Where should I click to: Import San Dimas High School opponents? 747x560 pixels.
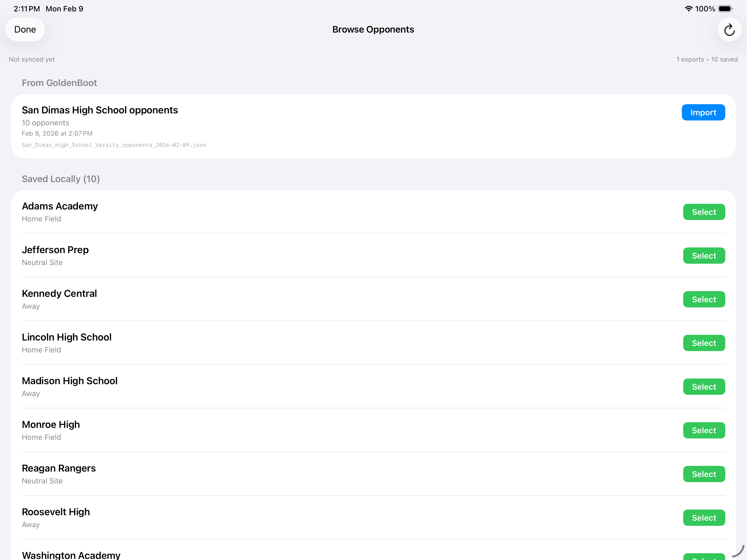pos(703,112)
